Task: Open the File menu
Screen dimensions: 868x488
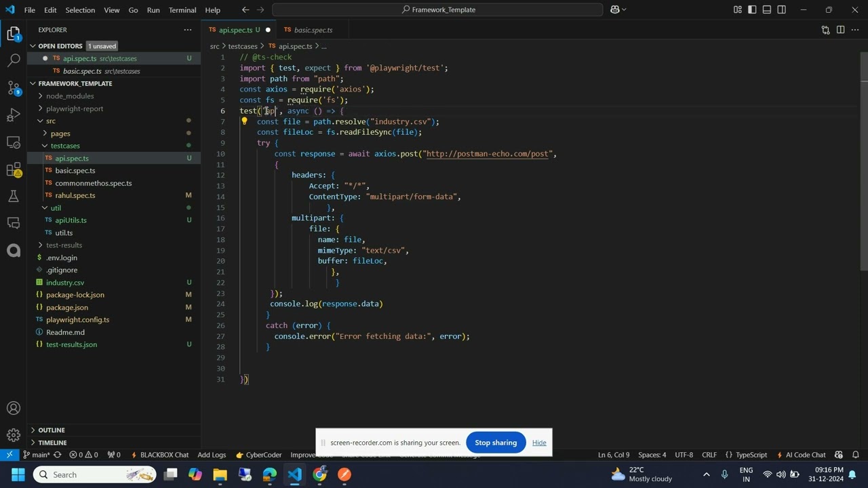Action: pos(30,10)
